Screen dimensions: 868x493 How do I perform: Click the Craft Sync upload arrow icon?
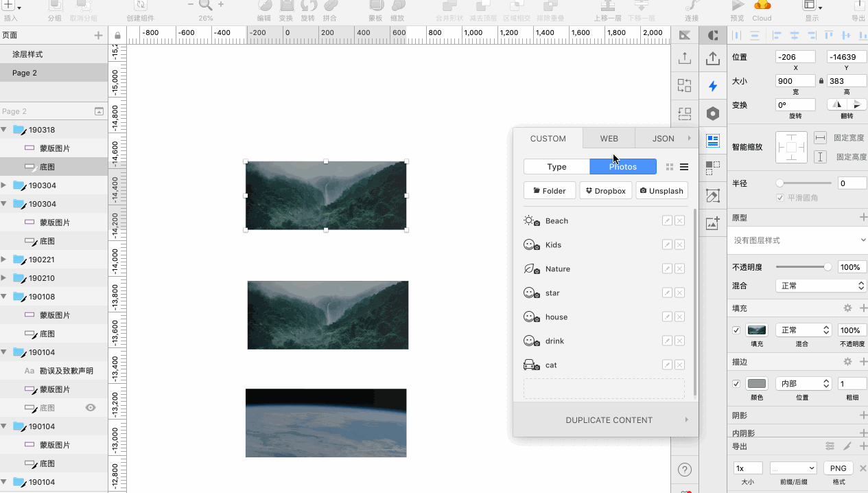click(713, 59)
